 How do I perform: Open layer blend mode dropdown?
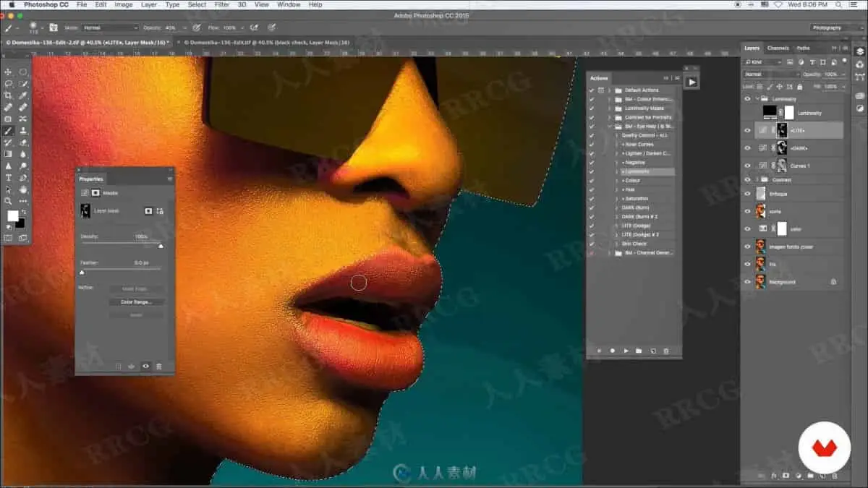pyautogui.click(x=772, y=74)
